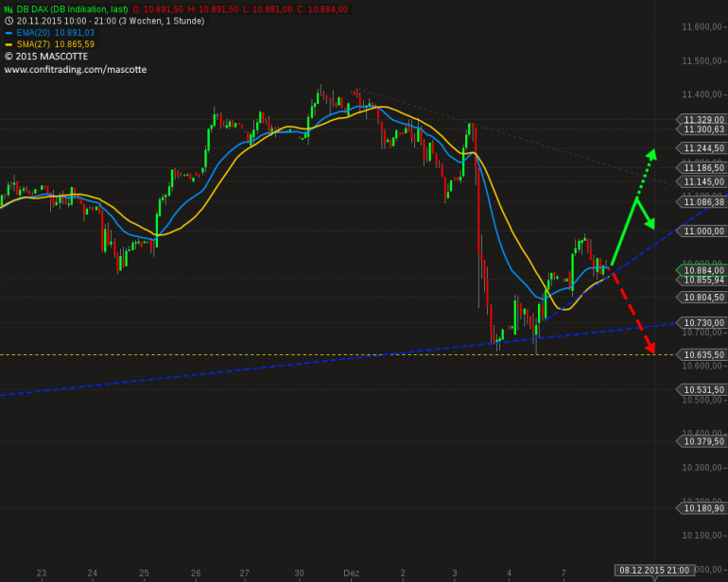Click the 10.500,00 price axis label
This screenshot has height=582, width=728.
702,400
